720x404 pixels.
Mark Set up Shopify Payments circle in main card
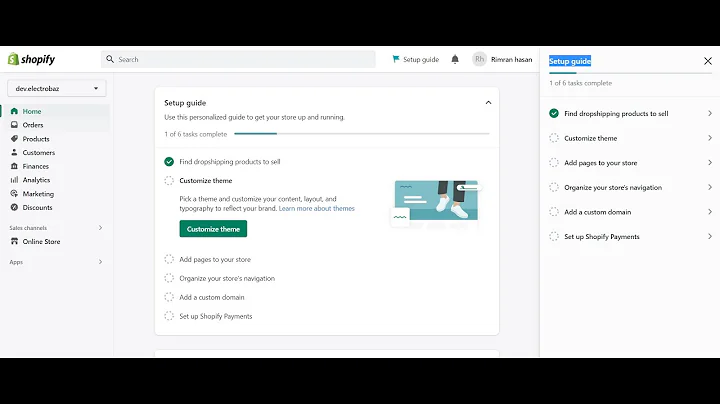pyautogui.click(x=169, y=316)
